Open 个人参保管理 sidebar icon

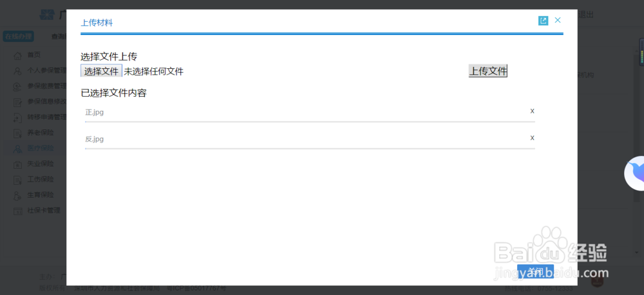click(x=18, y=71)
